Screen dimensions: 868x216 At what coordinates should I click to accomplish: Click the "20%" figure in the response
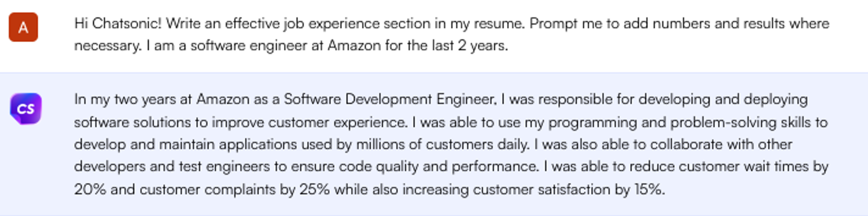(x=90, y=189)
